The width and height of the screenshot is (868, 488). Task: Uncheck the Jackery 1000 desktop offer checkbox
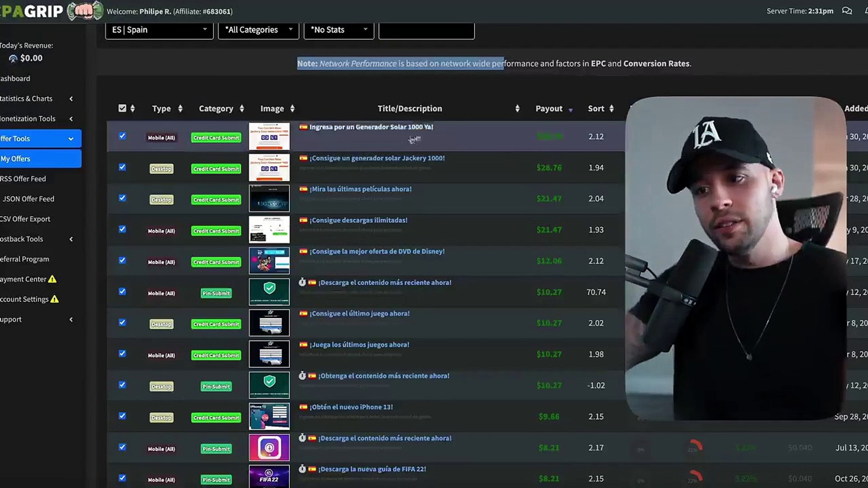click(x=122, y=167)
